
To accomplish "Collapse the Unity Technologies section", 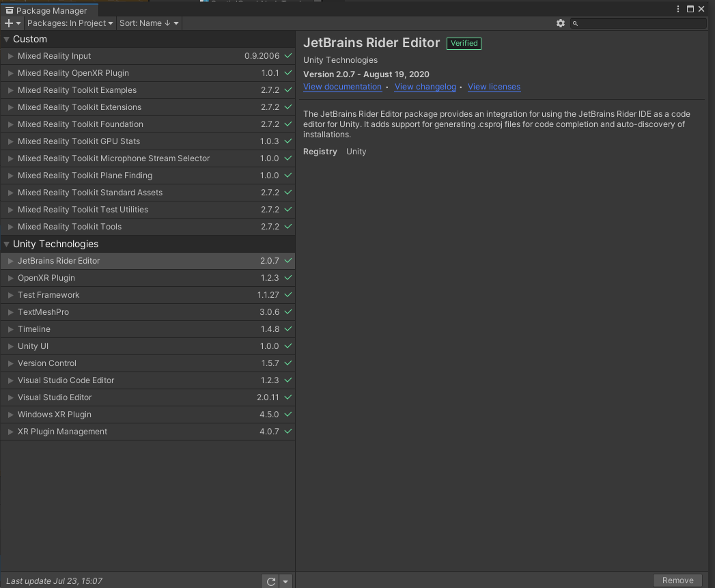I will (7, 244).
